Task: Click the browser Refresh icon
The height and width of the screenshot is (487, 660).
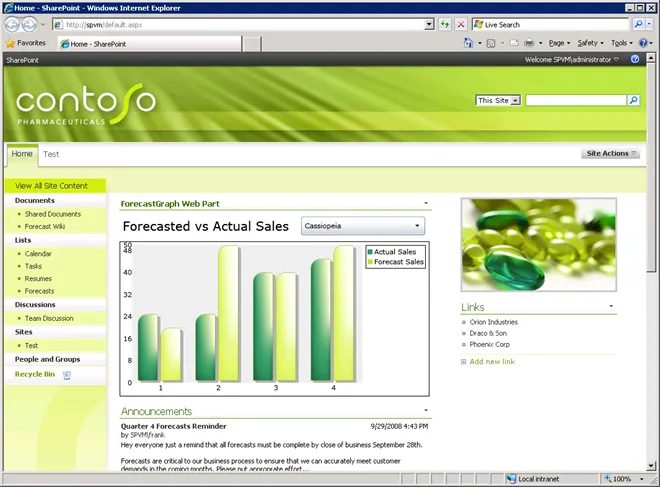Action: [x=444, y=24]
